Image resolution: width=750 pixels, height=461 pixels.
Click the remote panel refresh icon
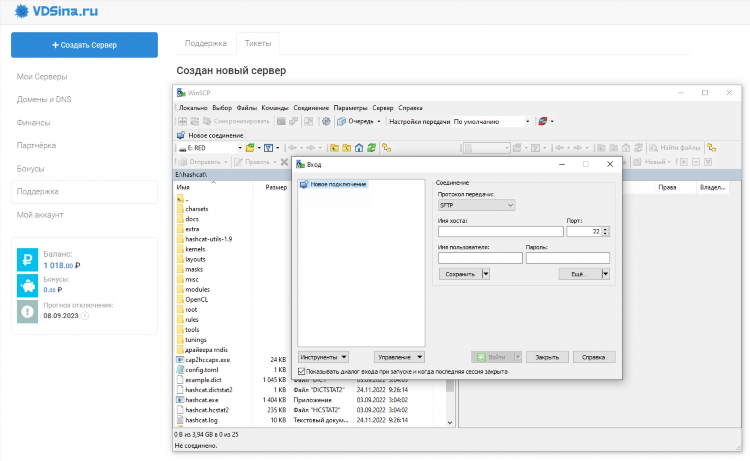pos(638,148)
